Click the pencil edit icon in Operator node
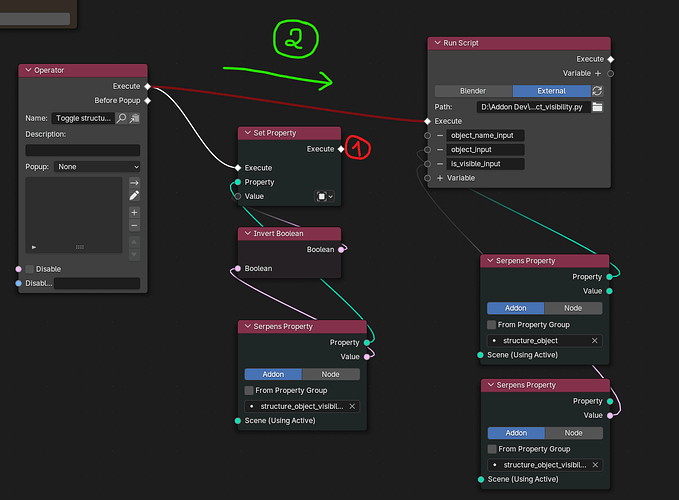 (x=134, y=196)
